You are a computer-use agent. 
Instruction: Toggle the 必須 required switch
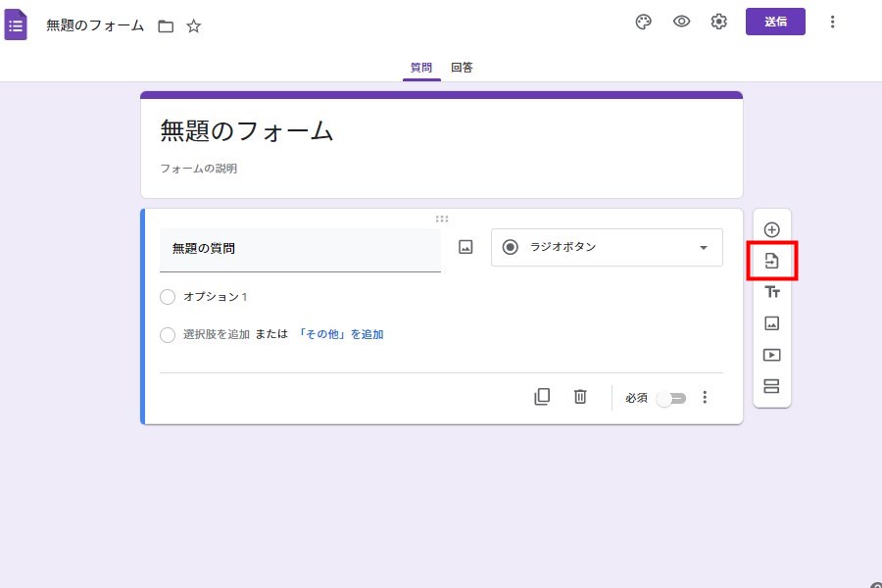point(671,398)
